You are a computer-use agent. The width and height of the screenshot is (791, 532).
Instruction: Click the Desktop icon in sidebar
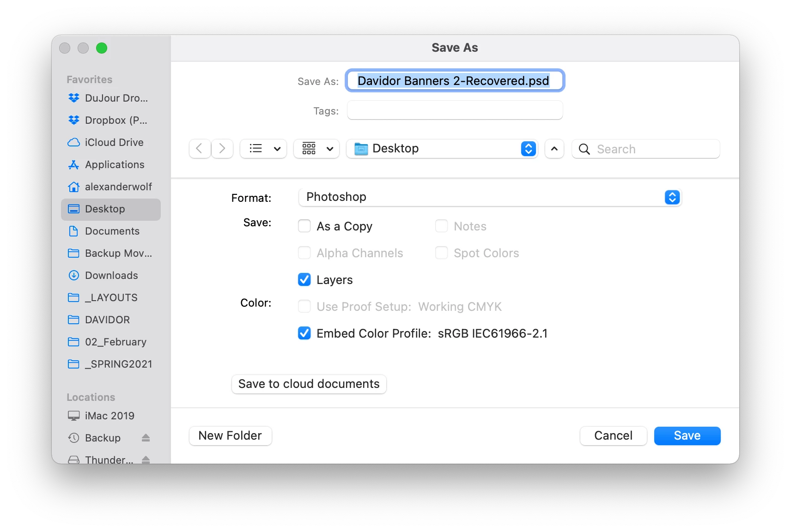coord(73,209)
